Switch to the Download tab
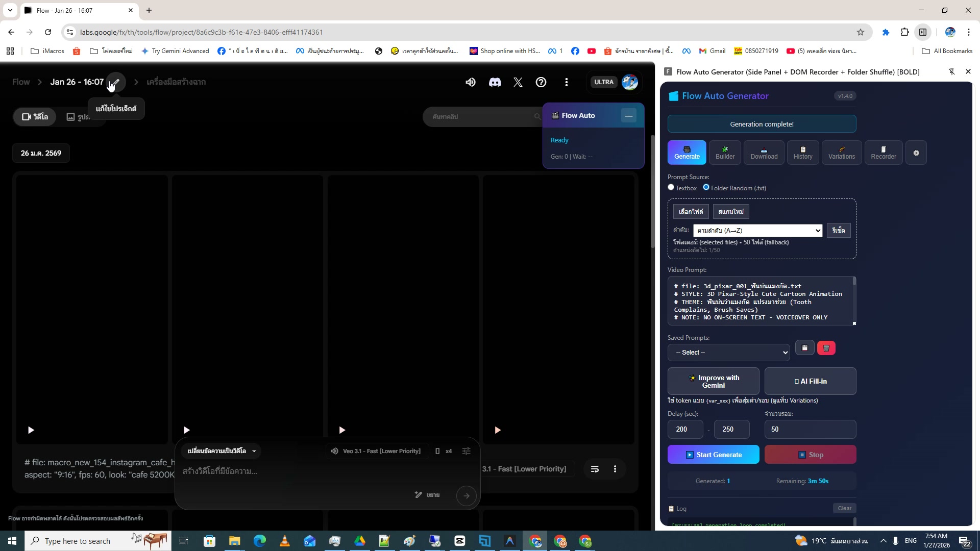 click(764, 153)
